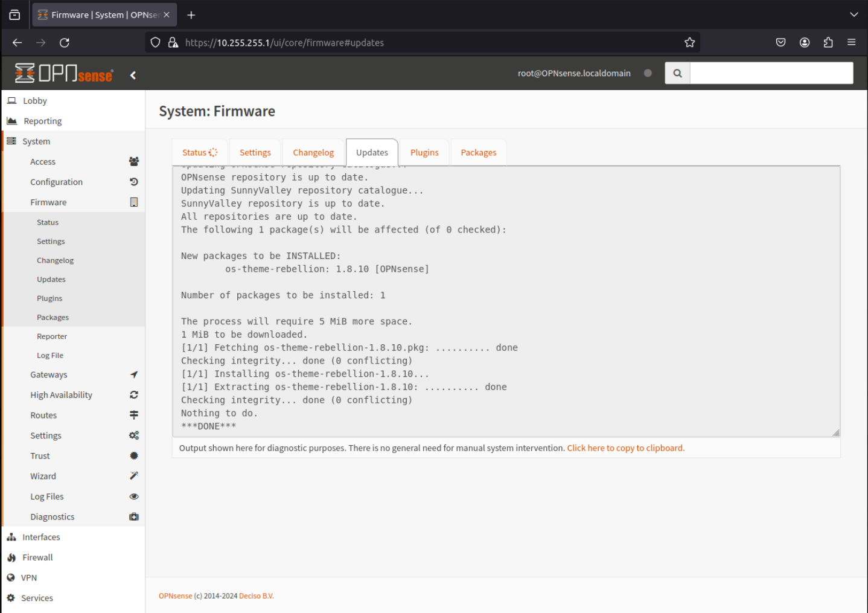Click the VPN globe icon

(11, 577)
